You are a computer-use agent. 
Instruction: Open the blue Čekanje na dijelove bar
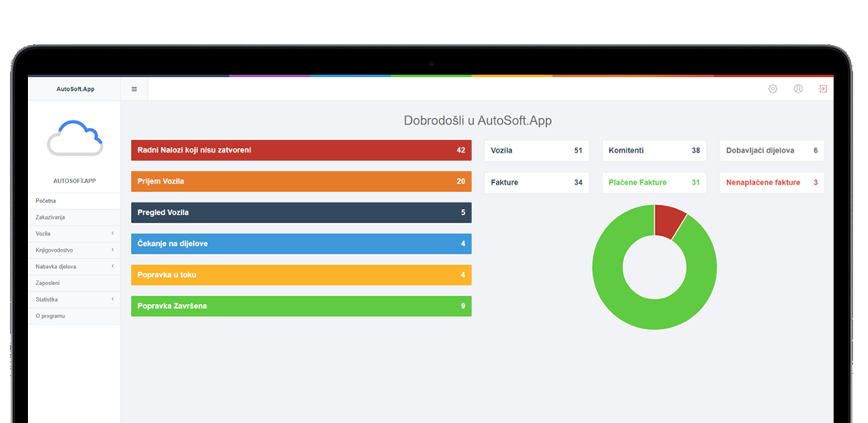pyautogui.click(x=301, y=243)
